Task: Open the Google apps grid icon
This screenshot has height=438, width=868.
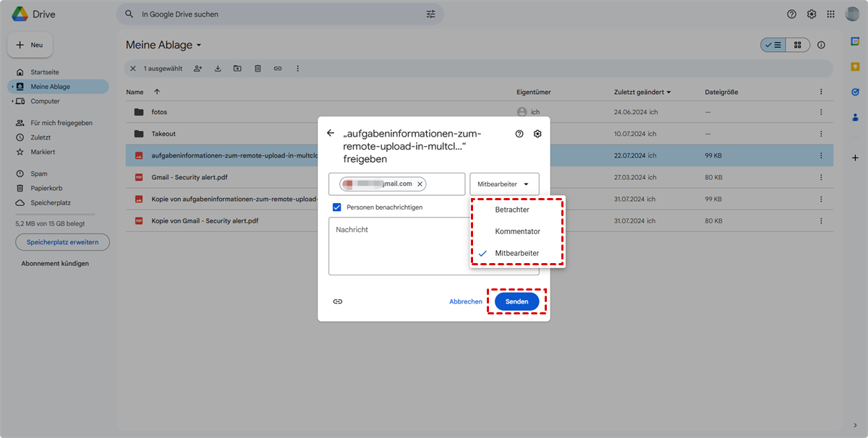Action: (830, 14)
